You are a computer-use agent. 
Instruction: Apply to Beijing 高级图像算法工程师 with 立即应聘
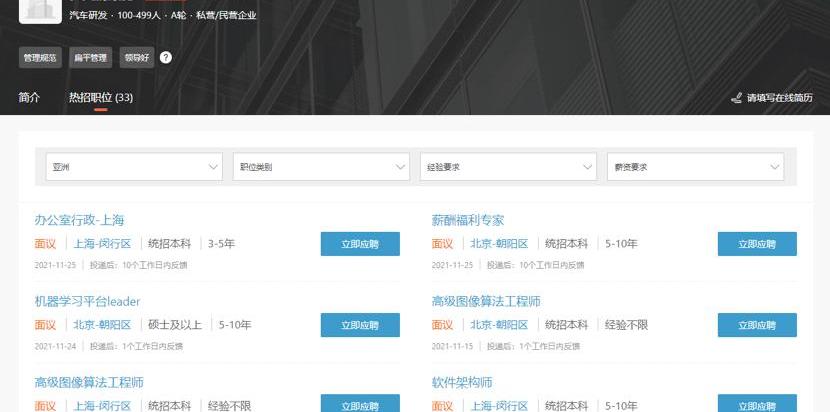(x=757, y=325)
